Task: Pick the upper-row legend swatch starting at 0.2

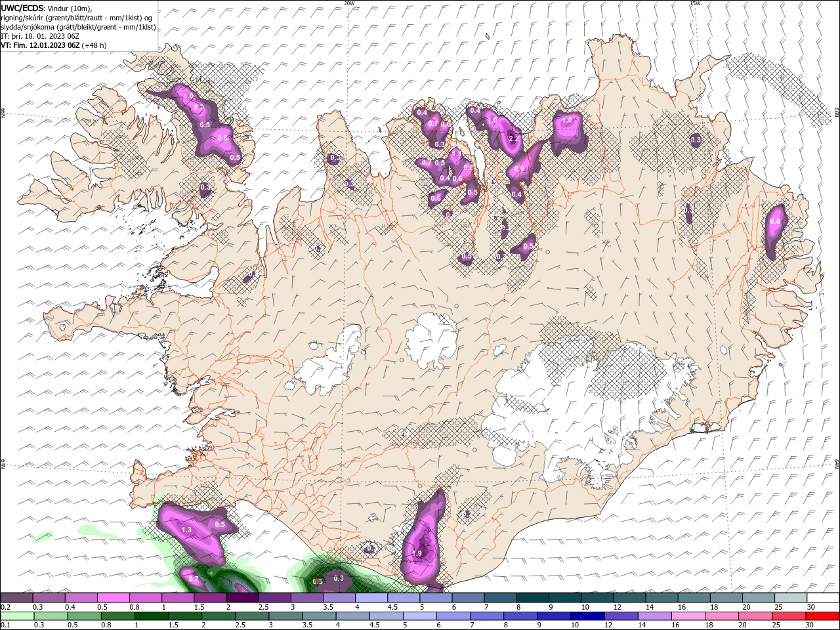Action: pos(16,598)
